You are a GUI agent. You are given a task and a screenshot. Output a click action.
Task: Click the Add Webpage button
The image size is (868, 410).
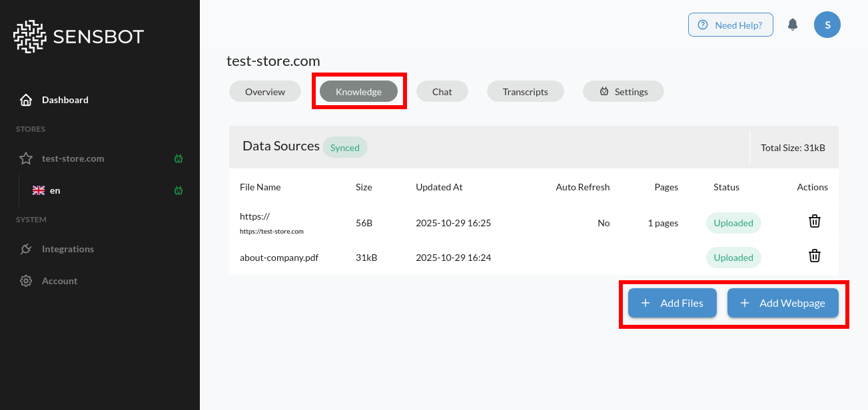[x=783, y=303]
